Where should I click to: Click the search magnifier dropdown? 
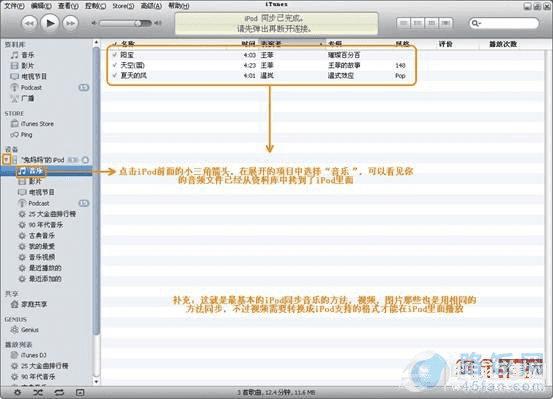tap(476, 23)
